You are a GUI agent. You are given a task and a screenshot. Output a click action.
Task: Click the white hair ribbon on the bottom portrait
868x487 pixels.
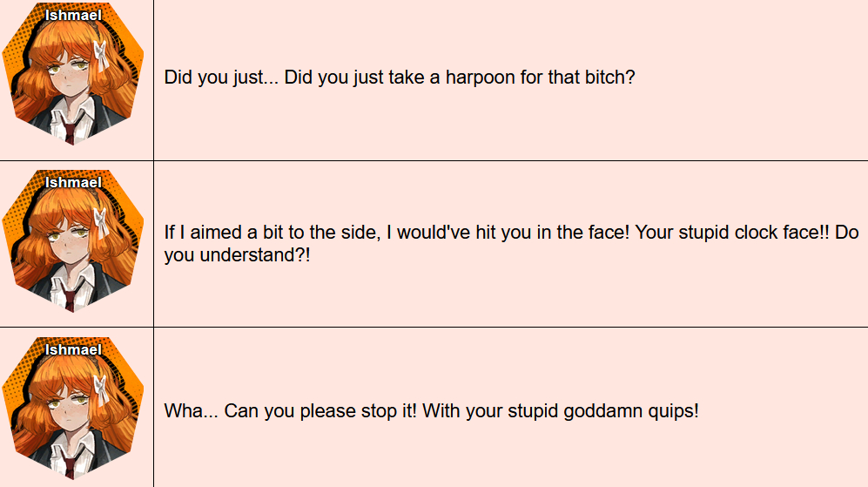[102, 390]
